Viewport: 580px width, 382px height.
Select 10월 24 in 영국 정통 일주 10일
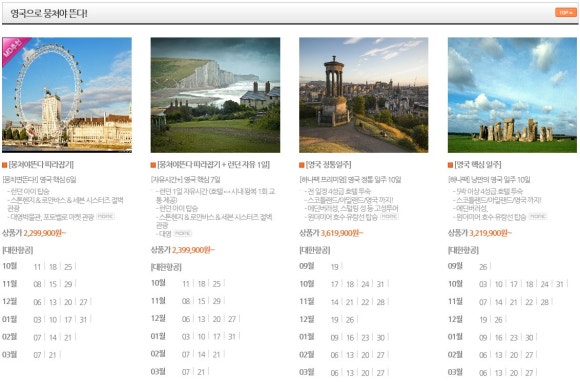365,284
